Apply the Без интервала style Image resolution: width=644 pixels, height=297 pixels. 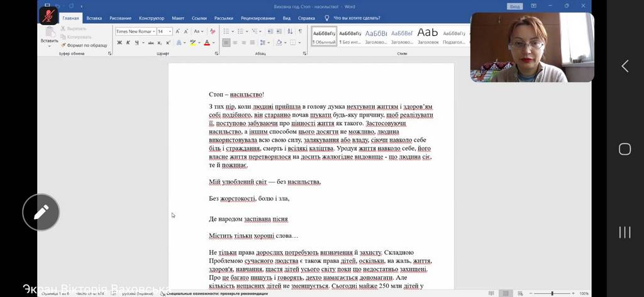click(350, 36)
